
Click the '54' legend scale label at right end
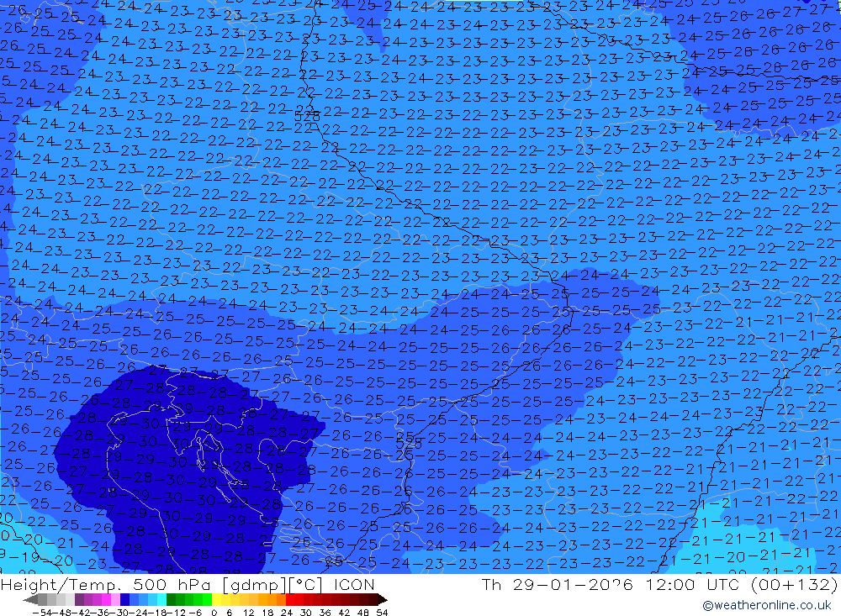point(382,613)
